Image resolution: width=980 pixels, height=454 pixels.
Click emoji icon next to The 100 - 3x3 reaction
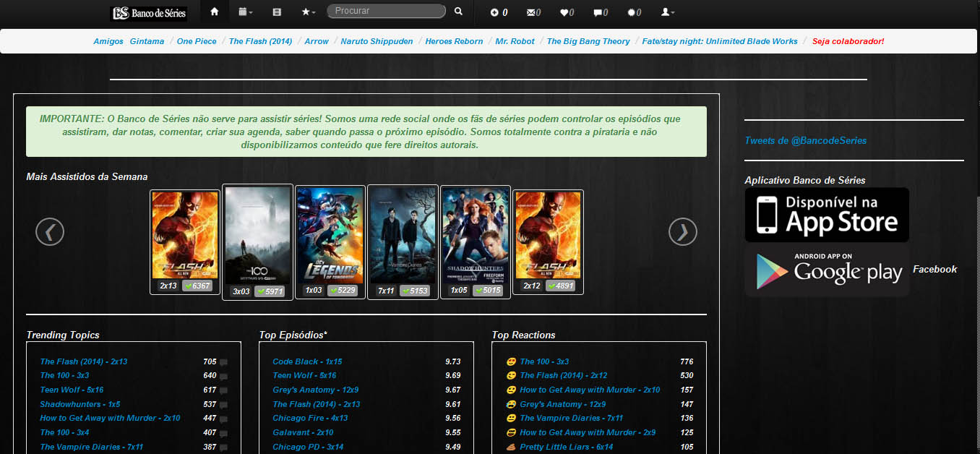coord(512,361)
